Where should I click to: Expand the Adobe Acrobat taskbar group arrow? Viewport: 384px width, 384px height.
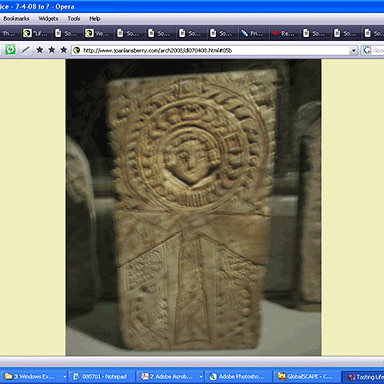coord(201,377)
